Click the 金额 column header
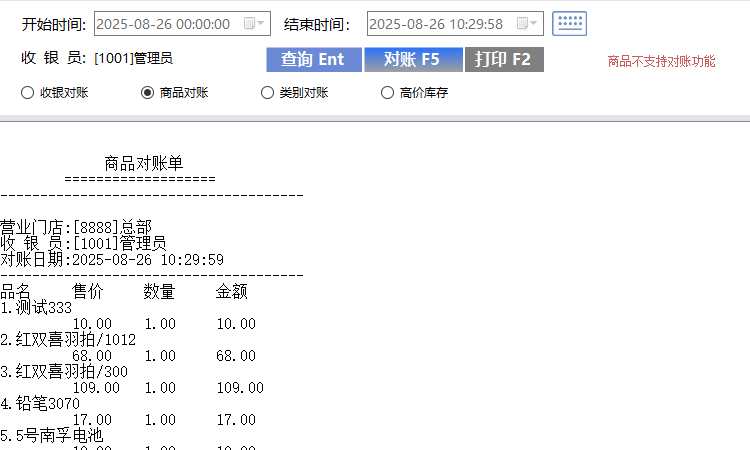750x450 pixels. click(231, 292)
